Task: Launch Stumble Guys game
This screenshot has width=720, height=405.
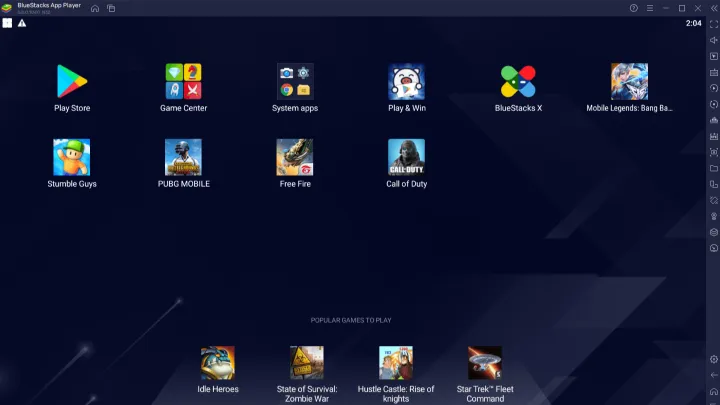Action: (x=71, y=158)
